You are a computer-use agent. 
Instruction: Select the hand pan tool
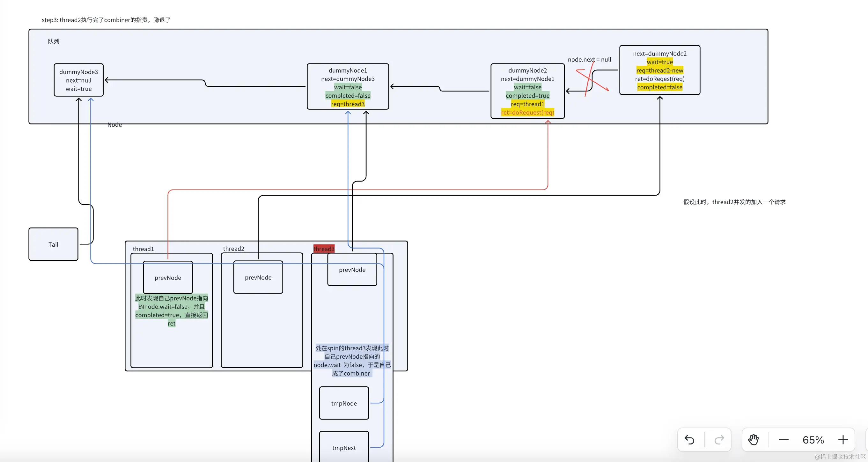click(754, 440)
